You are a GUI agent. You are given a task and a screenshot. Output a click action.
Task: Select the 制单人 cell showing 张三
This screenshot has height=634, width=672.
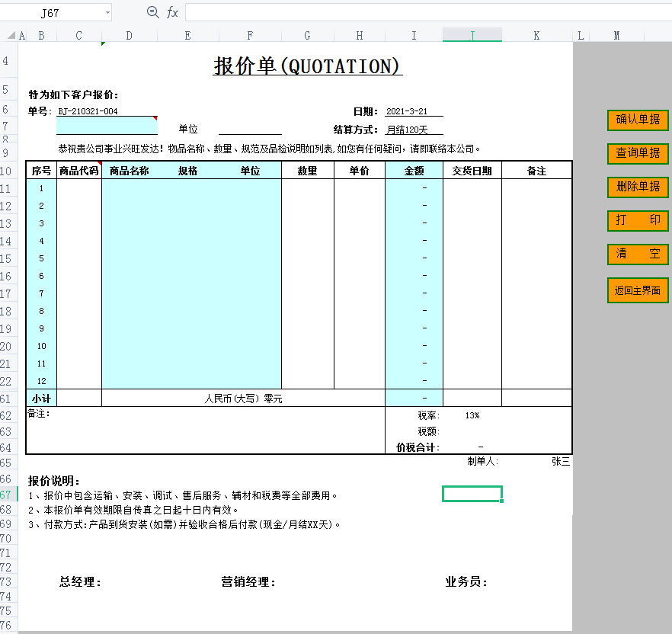(560, 460)
